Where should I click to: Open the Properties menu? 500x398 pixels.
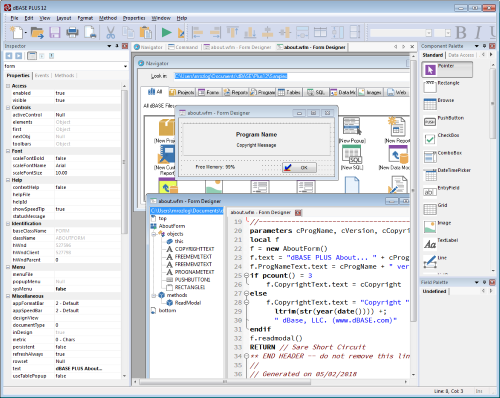coord(134,18)
